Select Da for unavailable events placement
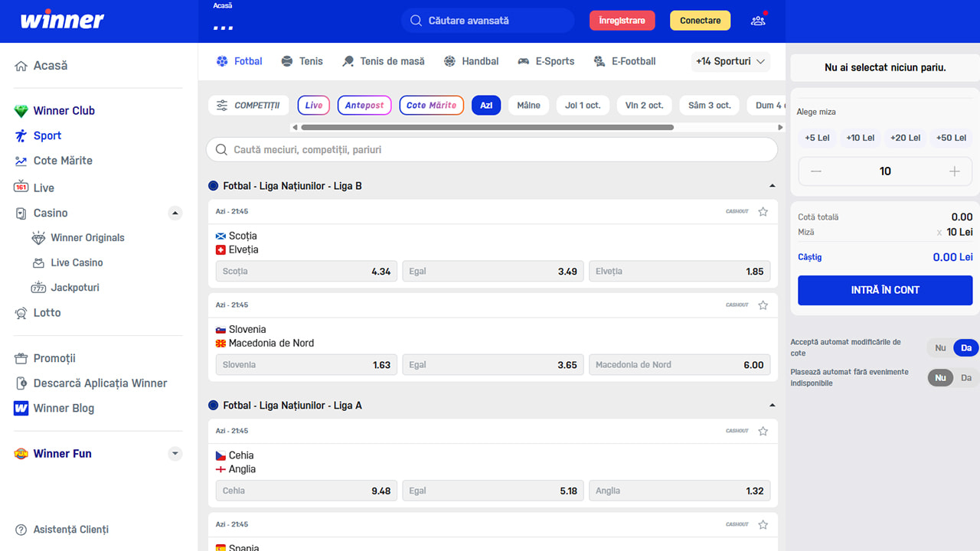 point(966,378)
